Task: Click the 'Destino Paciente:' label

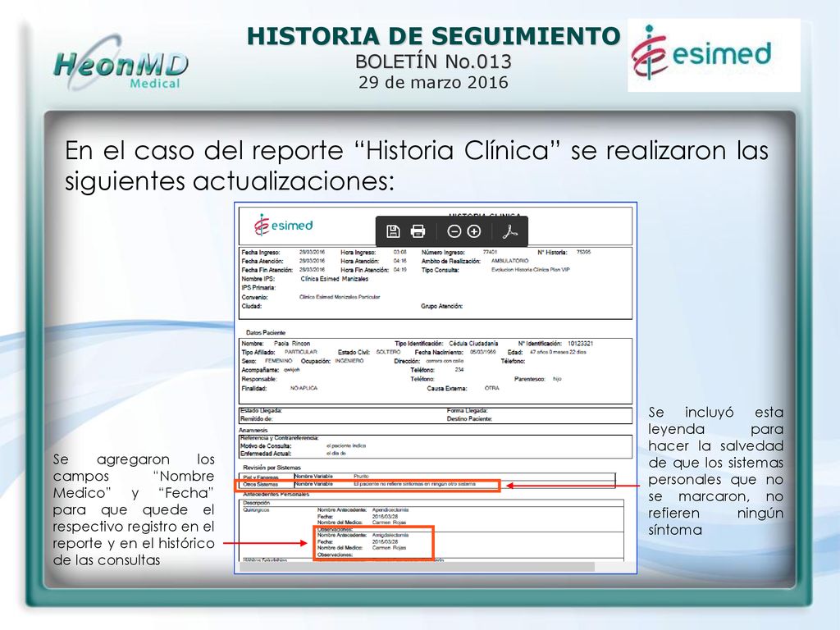Action: (469, 419)
